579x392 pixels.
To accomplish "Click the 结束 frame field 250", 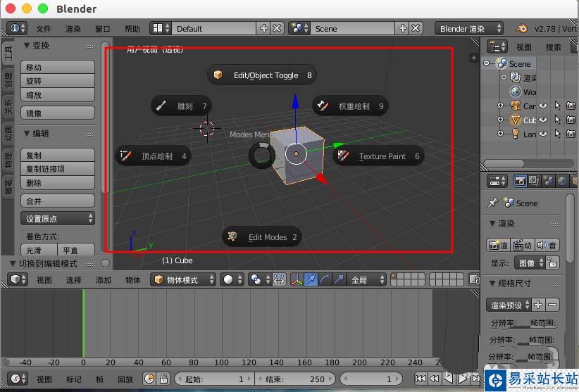I will 295,379.
